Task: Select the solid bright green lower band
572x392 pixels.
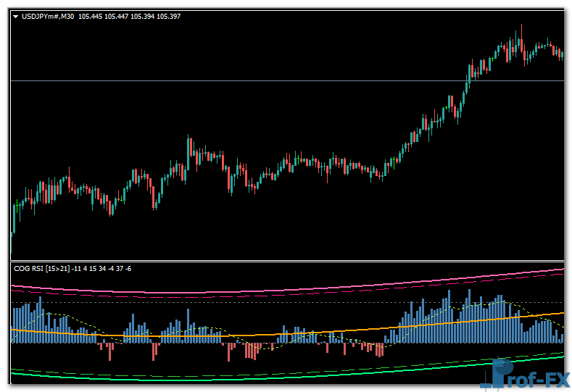Action: tap(217, 378)
